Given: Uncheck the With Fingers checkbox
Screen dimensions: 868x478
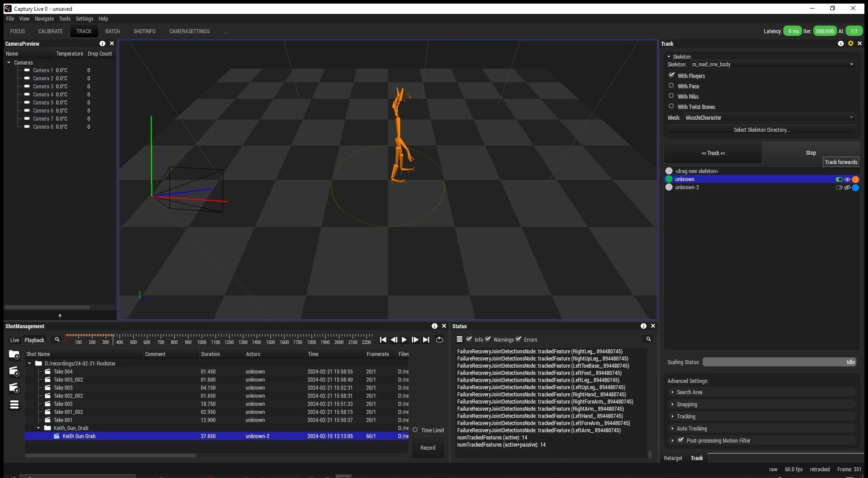Looking at the screenshot, I should [671, 75].
